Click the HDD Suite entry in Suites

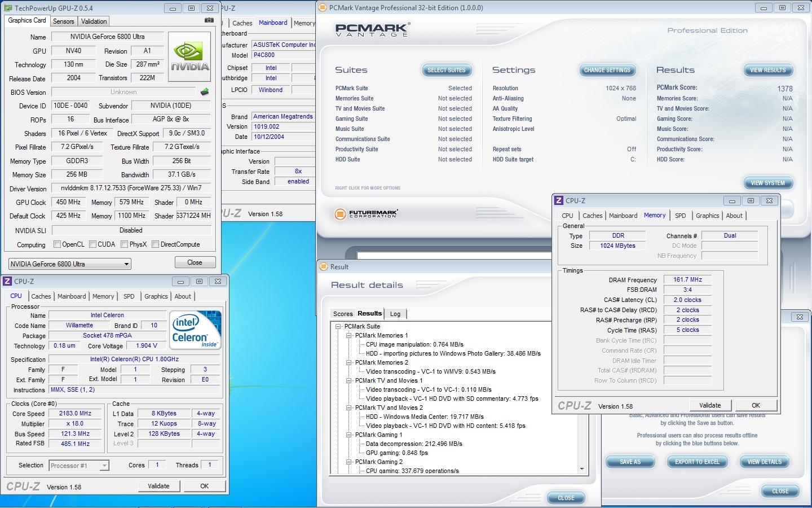[347, 159]
